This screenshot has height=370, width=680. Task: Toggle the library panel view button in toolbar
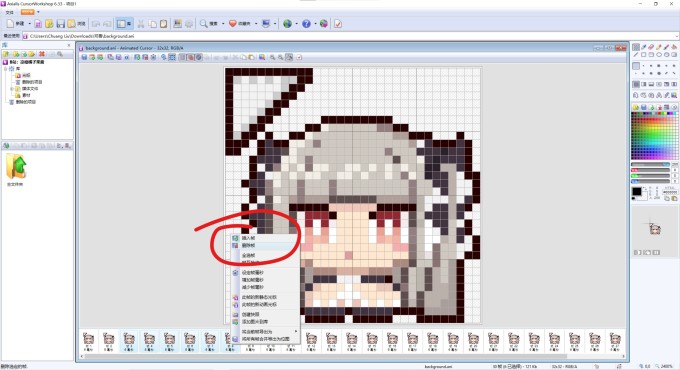pyautogui.click(x=124, y=24)
